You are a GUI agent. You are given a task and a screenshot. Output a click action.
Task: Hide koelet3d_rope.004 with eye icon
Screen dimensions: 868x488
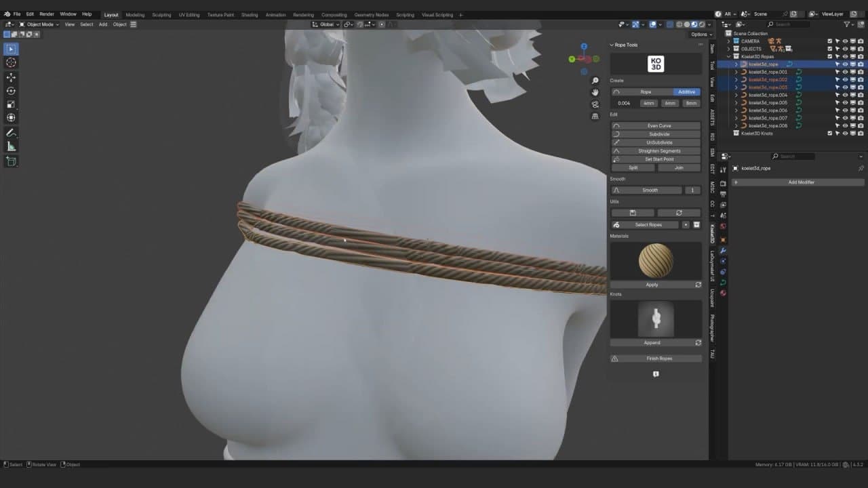[x=845, y=95]
